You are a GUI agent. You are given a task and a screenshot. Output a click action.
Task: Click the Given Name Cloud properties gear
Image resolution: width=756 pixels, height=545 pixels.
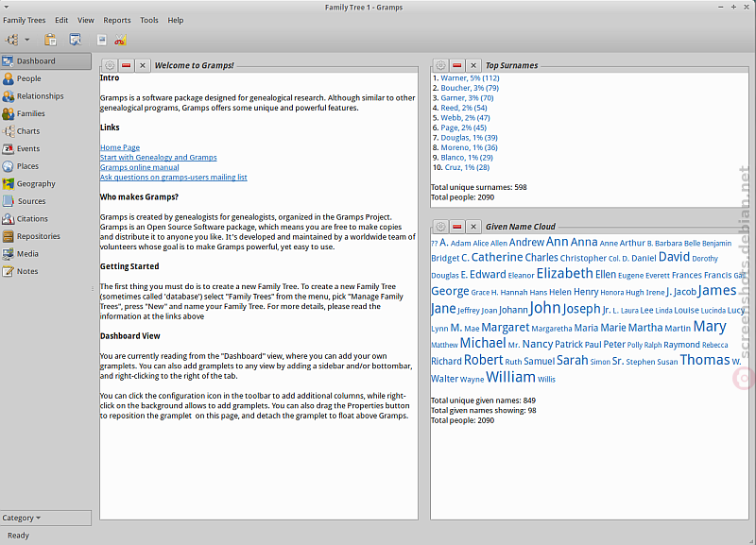[440, 227]
